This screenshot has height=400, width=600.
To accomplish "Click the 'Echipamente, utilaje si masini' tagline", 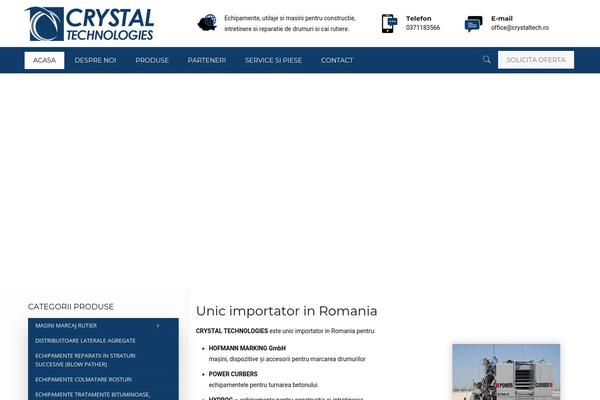I will (x=290, y=23).
